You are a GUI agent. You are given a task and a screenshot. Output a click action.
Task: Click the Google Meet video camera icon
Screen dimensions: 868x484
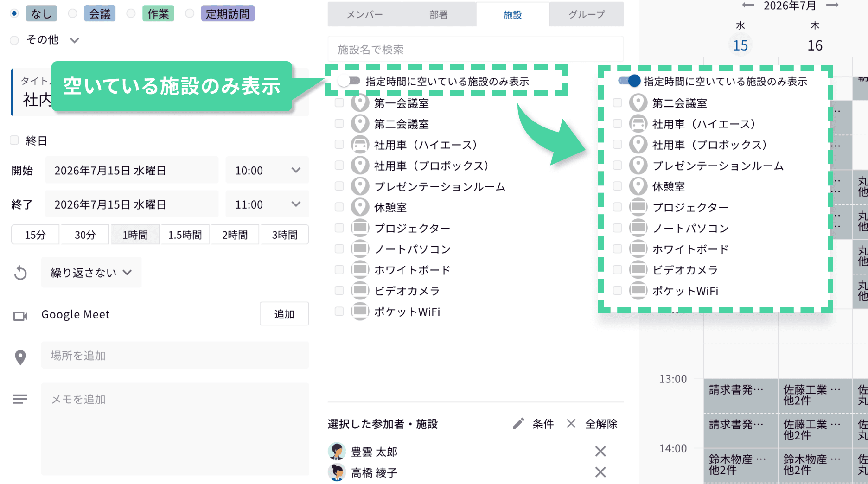(x=20, y=316)
